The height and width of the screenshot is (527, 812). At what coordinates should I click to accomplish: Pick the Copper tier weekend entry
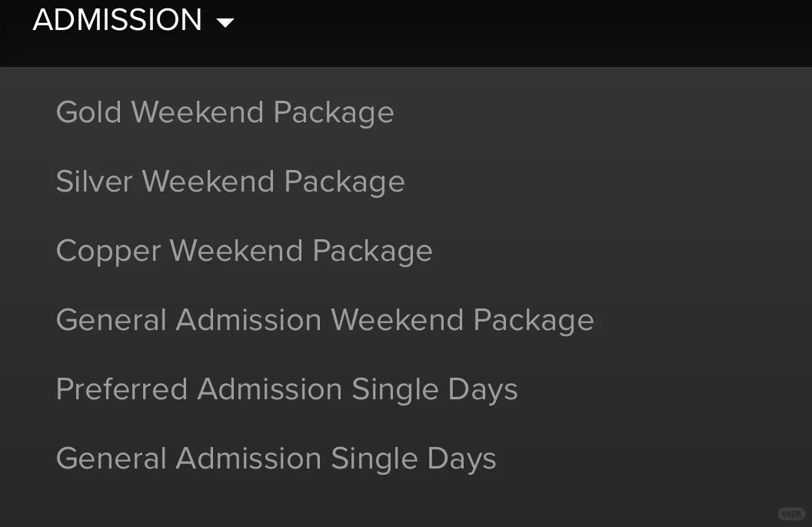point(244,251)
